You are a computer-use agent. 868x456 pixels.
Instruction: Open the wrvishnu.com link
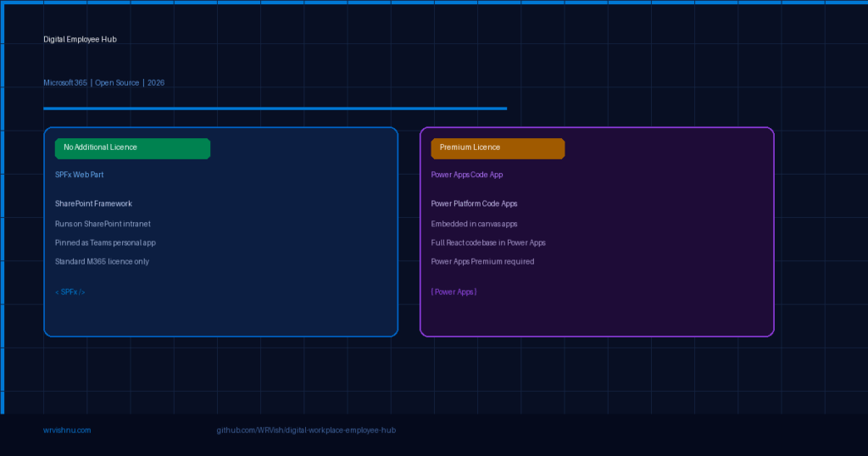pos(67,430)
